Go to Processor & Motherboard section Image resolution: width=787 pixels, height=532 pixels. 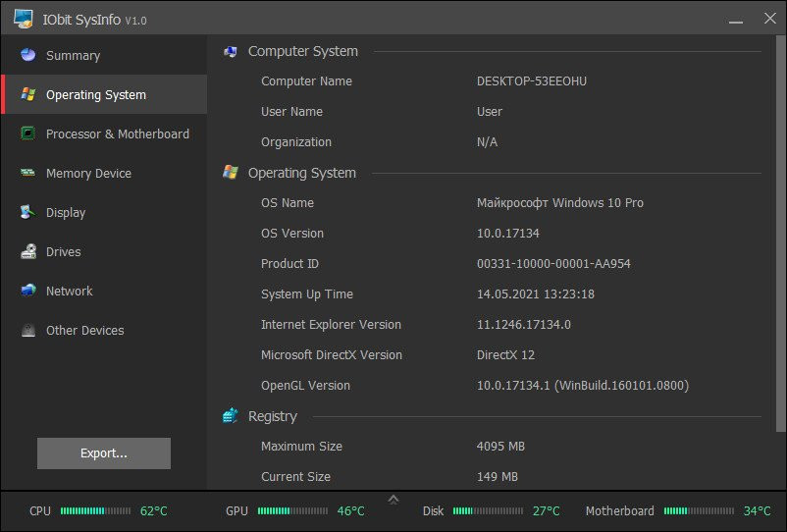coord(104,134)
